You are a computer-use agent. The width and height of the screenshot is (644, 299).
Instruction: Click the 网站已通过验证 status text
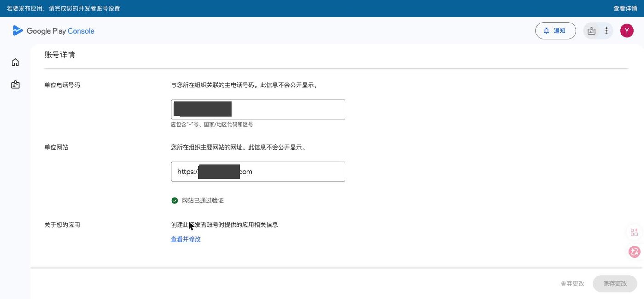pyautogui.click(x=203, y=201)
